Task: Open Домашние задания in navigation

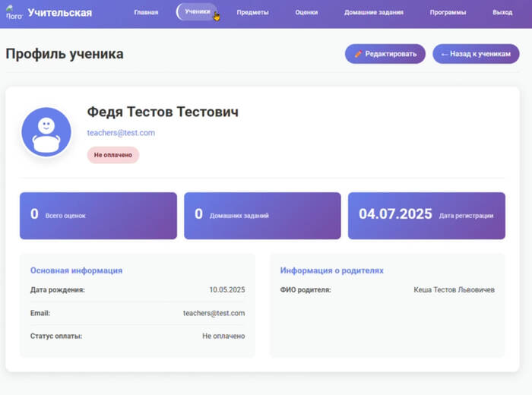Action: (374, 12)
